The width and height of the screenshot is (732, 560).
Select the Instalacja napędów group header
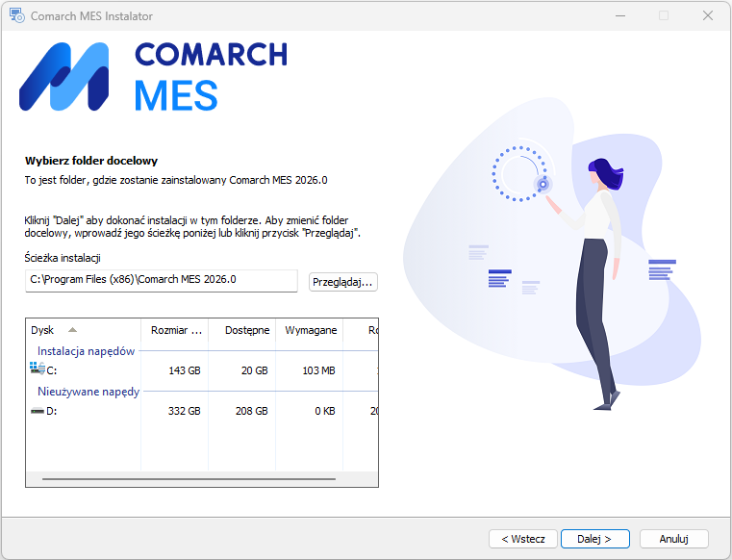tap(86, 351)
